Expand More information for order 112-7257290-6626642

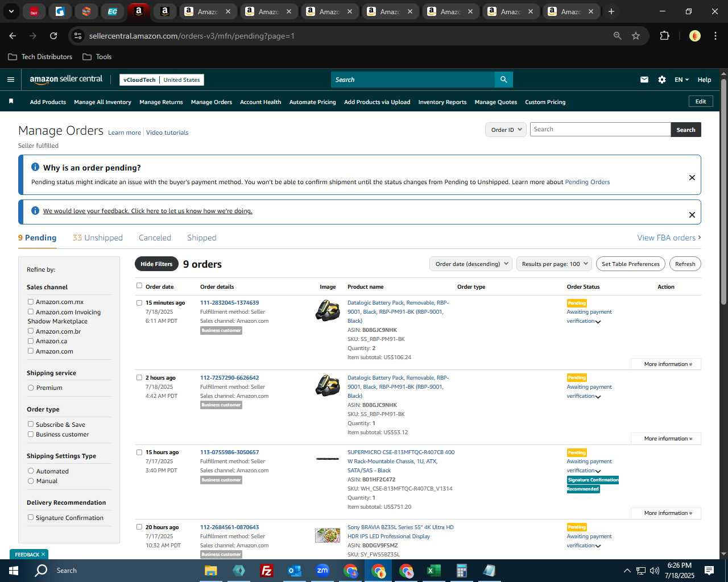point(666,439)
